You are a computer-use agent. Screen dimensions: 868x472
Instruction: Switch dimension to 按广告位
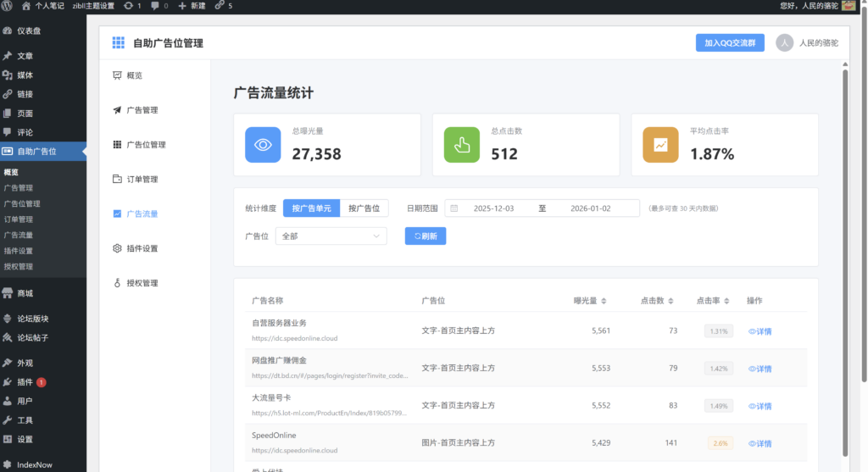point(364,208)
